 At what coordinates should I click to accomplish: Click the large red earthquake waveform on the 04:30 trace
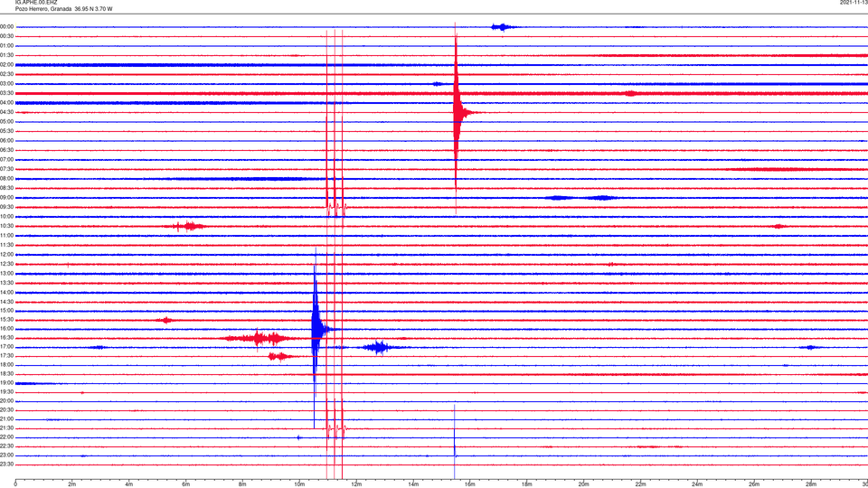(458, 112)
